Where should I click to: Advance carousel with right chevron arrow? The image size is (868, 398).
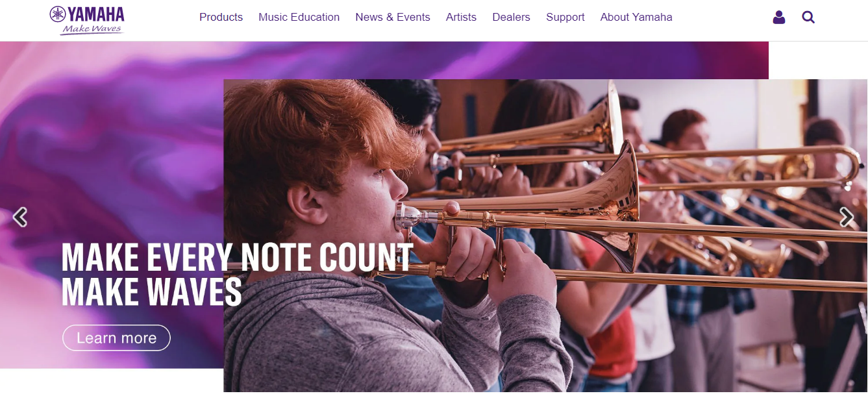(x=847, y=217)
